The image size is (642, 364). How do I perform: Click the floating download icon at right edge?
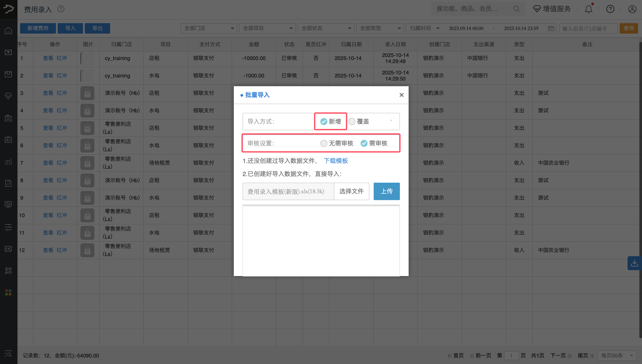pos(634,263)
